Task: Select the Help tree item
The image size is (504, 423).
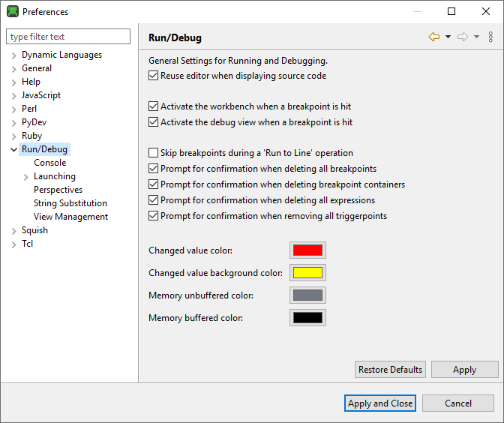Action: (x=31, y=82)
